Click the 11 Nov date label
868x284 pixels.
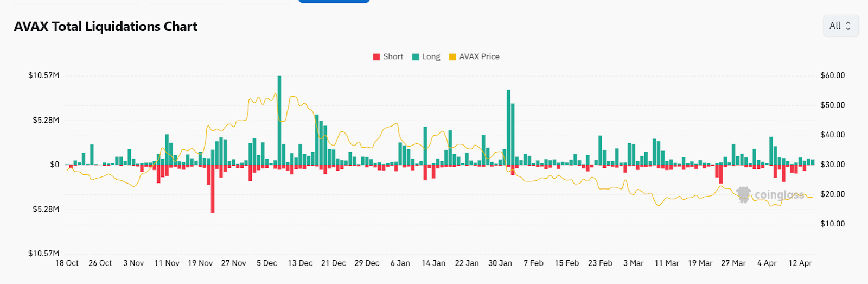tap(167, 263)
